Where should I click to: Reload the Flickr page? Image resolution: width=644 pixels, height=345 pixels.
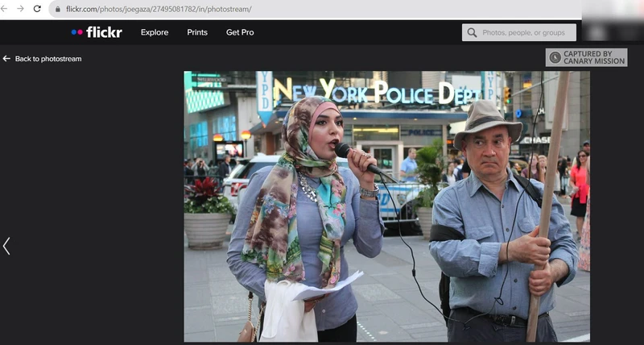click(37, 9)
